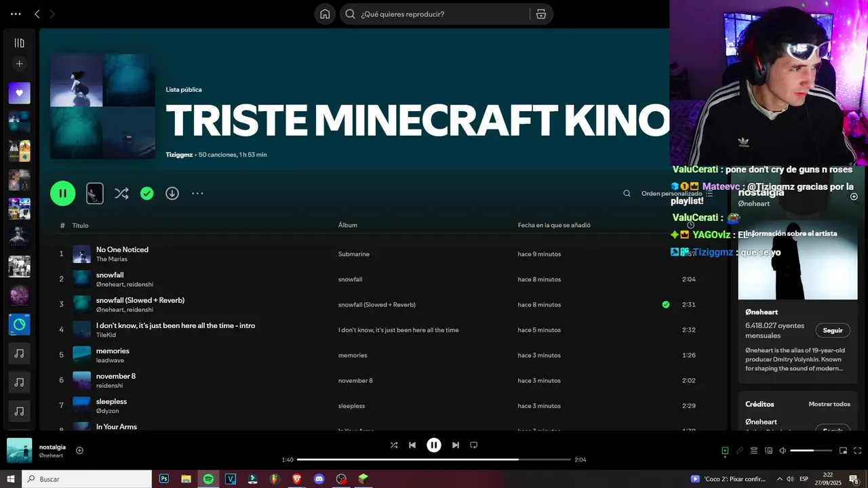868x488 pixels.
Task: Open the Liked Songs heart playlist
Action: tap(19, 93)
